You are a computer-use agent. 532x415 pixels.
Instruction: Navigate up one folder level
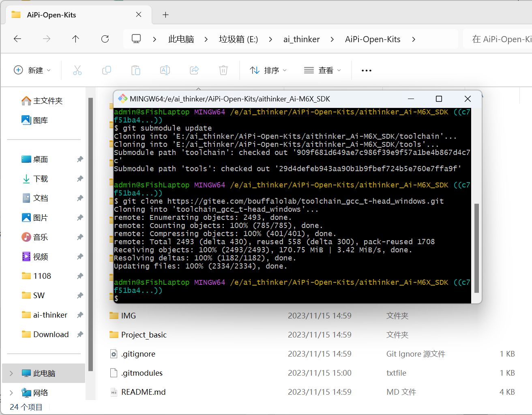(x=75, y=39)
